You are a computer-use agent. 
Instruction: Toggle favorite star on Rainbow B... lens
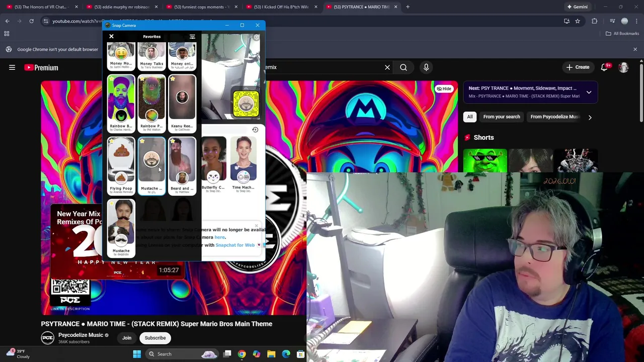111,79
